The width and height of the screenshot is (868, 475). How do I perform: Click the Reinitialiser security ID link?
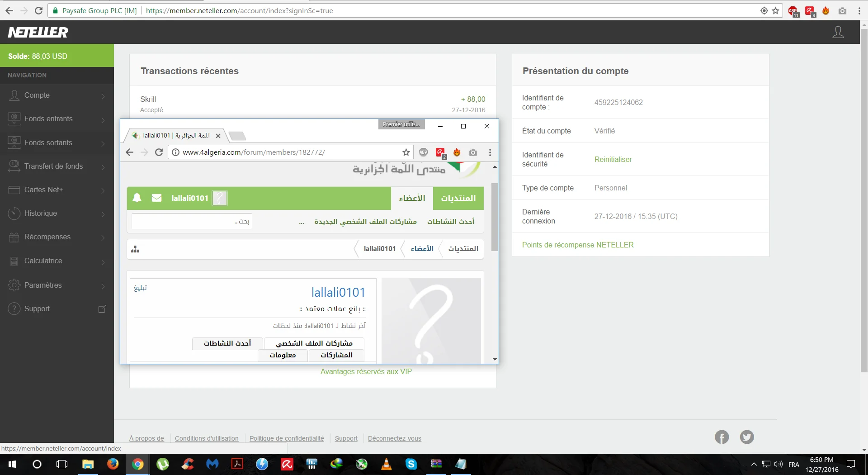613,159
